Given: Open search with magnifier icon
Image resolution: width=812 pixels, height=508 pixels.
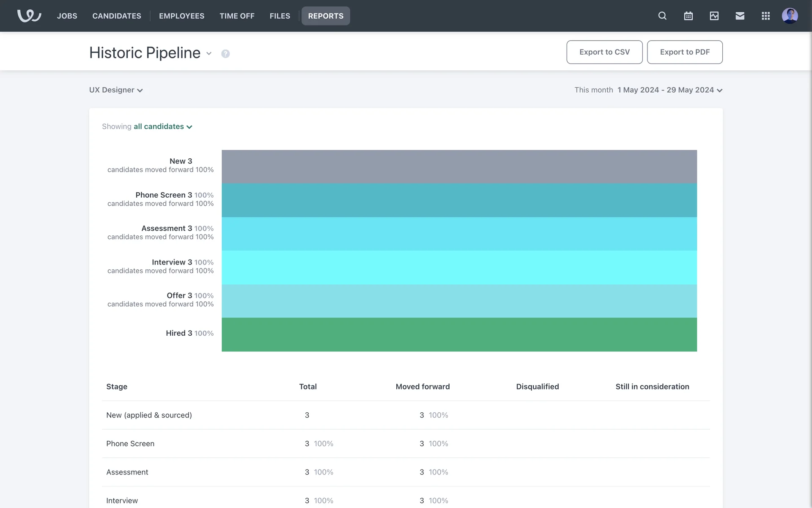Looking at the screenshot, I should coord(662,16).
